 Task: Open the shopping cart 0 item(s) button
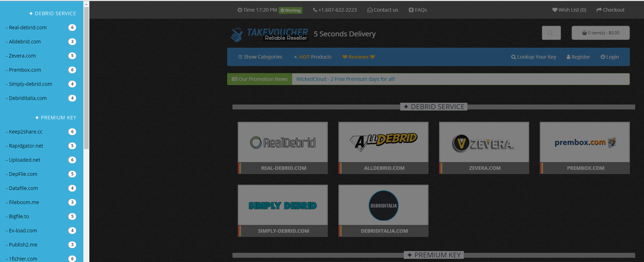(x=601, y=33)
